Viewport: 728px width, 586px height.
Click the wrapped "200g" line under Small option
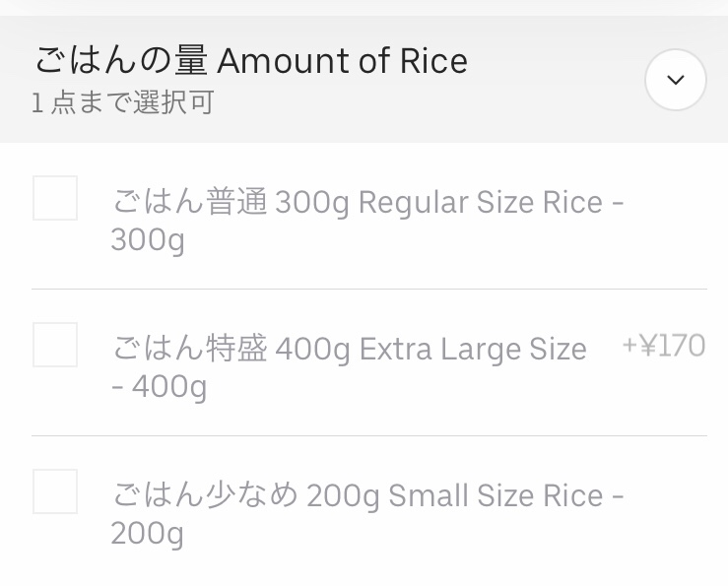[148, 534]
